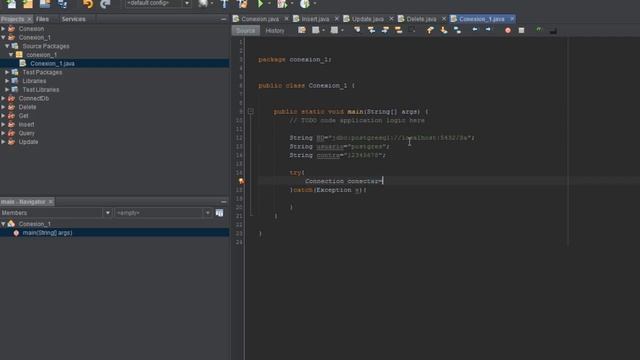Switch editor to History view

(275, 31)
